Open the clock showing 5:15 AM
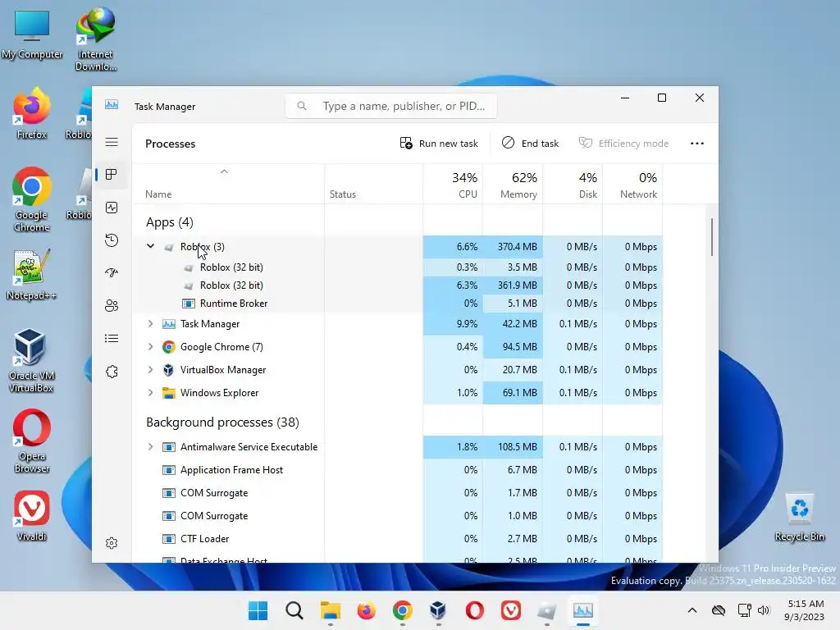 [805, 610]
